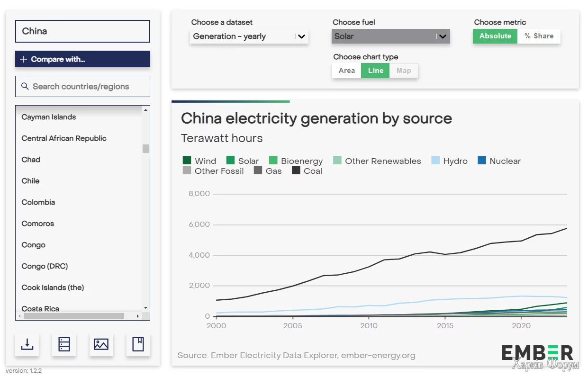Screen dimensions: 588x377
Task: Toggle the Other Renewables legend swatch
Action: tap(337, 161)
